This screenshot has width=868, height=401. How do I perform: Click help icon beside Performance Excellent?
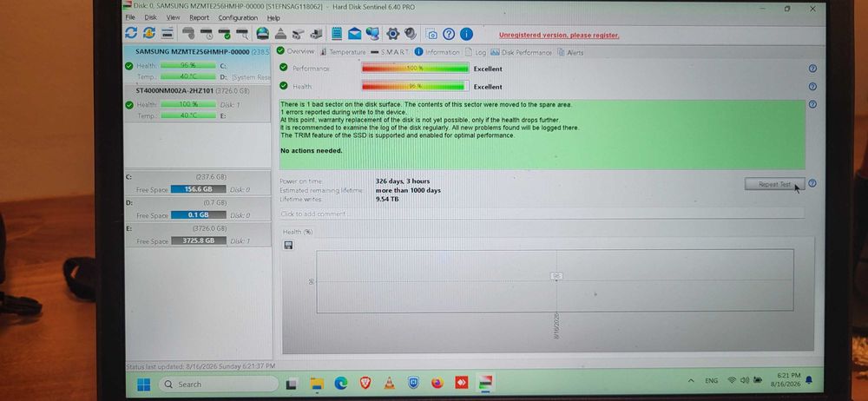[812, 69]
